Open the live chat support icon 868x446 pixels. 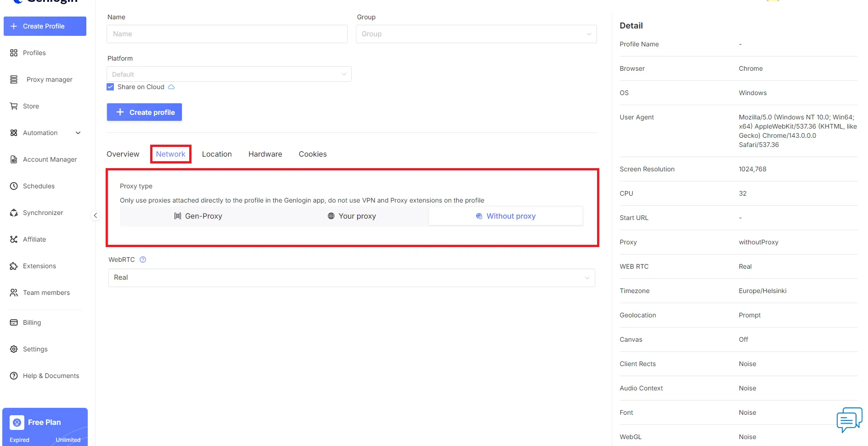click(x=849, y=419)
